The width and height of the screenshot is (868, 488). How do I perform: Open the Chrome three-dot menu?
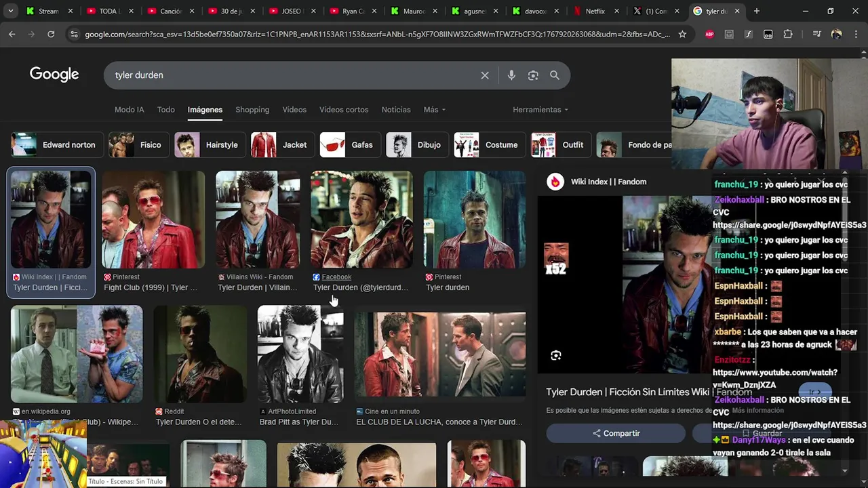point(855,34)
